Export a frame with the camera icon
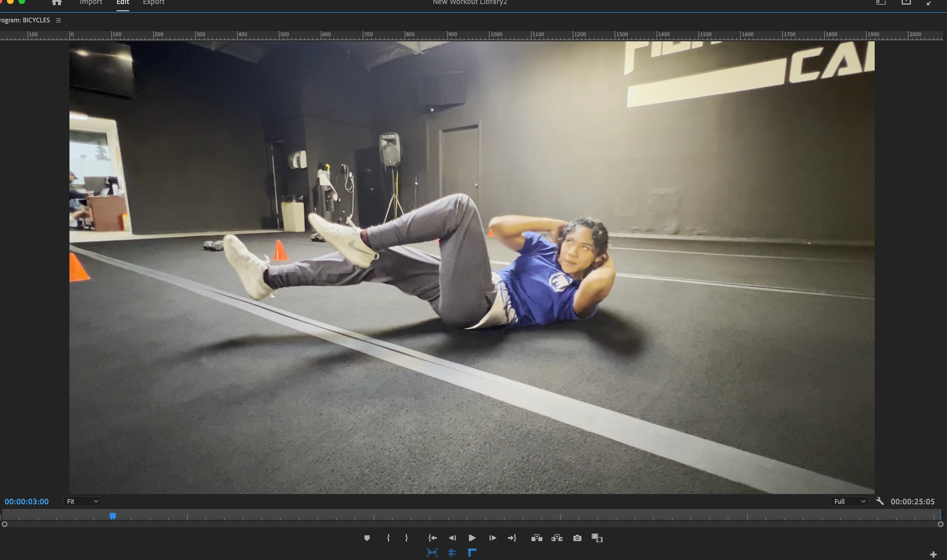Screen dimensions: 947x560 coord(577,538)
